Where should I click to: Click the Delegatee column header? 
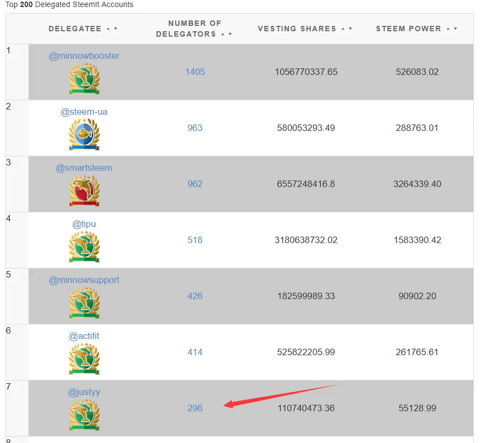point(75,29)
